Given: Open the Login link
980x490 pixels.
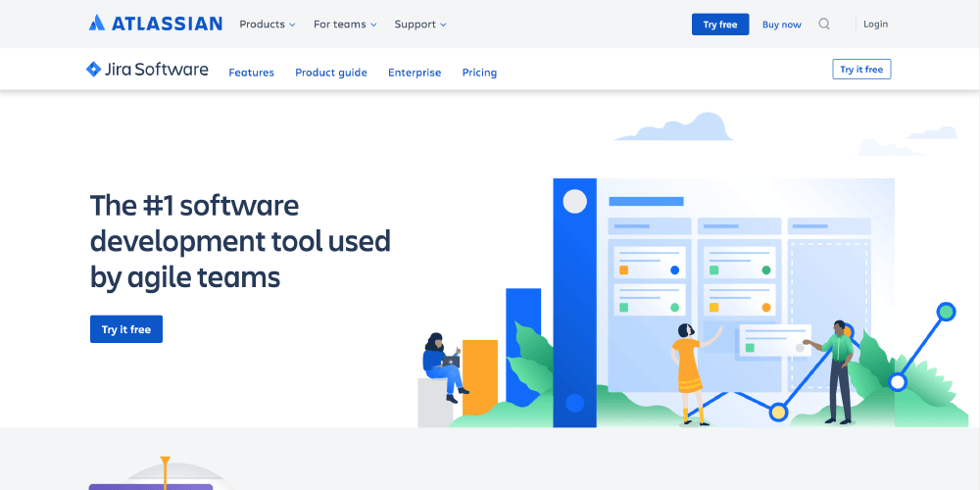Looking at the screenshot, I should 875,24.
